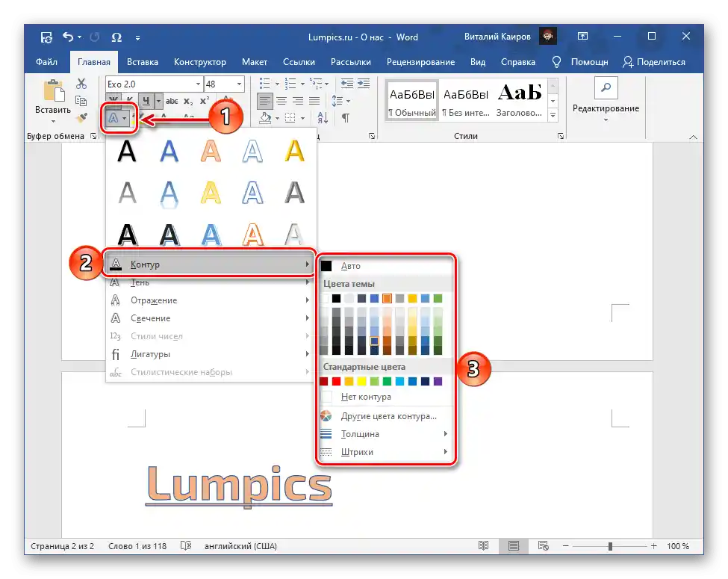Click the spelling check book icon
The image size is (728, 579).
(x=186, y=545)
